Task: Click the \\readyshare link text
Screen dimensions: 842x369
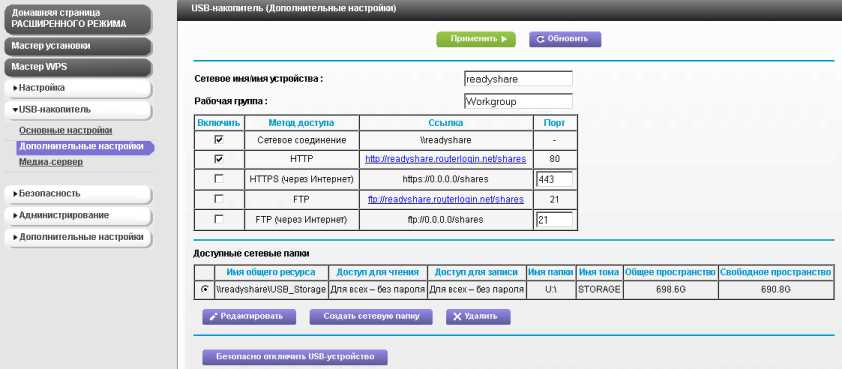Action: [x=446, y=140]
